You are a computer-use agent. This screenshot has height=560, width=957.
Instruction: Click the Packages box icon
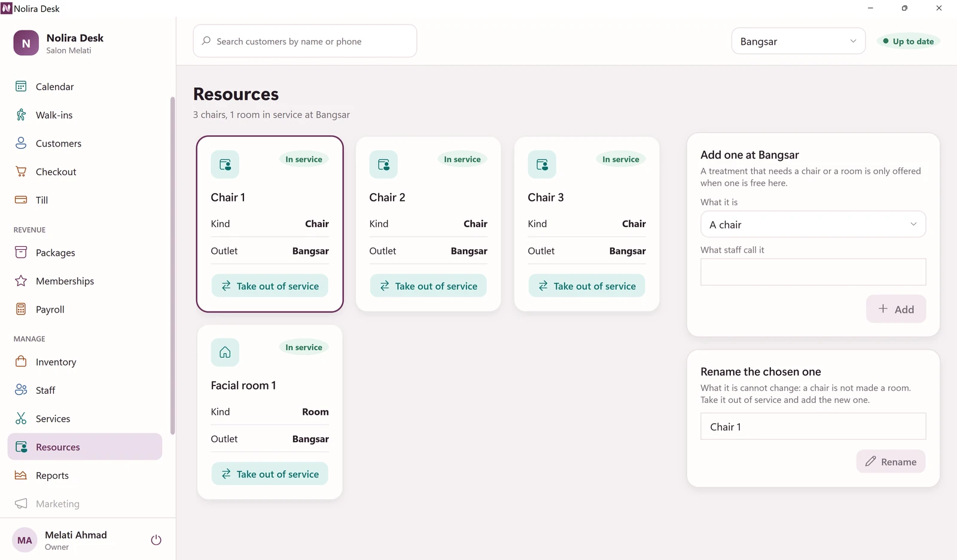[21, 252]
